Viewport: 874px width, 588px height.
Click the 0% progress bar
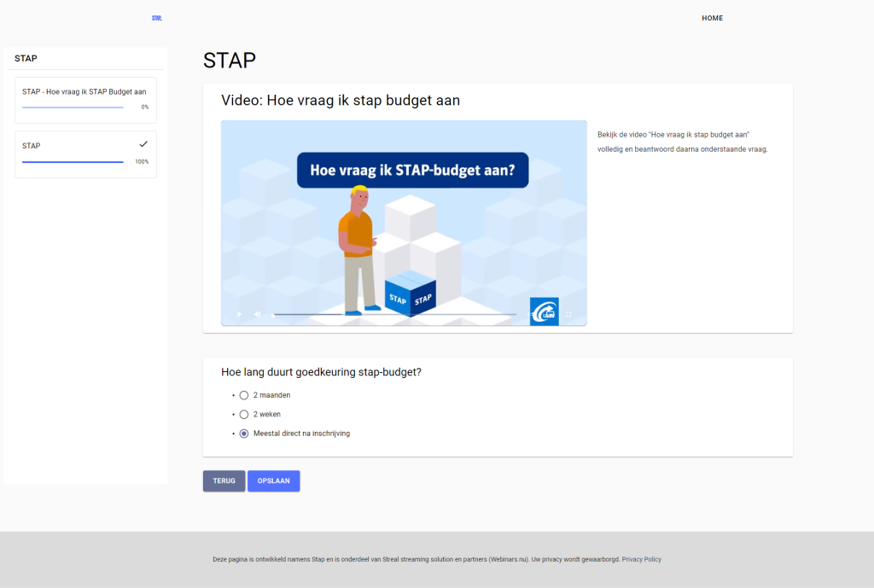73,108
